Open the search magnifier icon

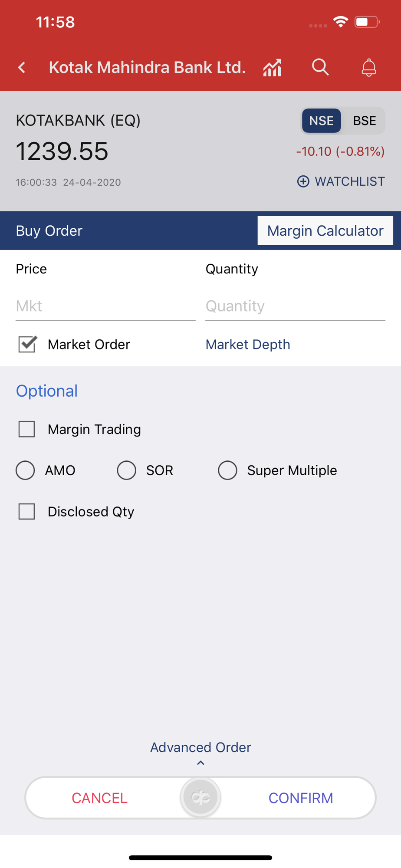[x=320, y=67]
